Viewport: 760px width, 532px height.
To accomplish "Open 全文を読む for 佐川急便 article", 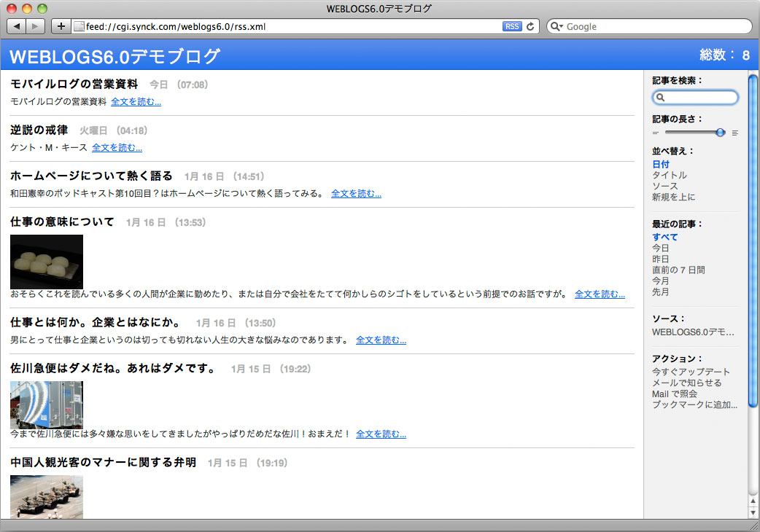I will coord(381,434).
